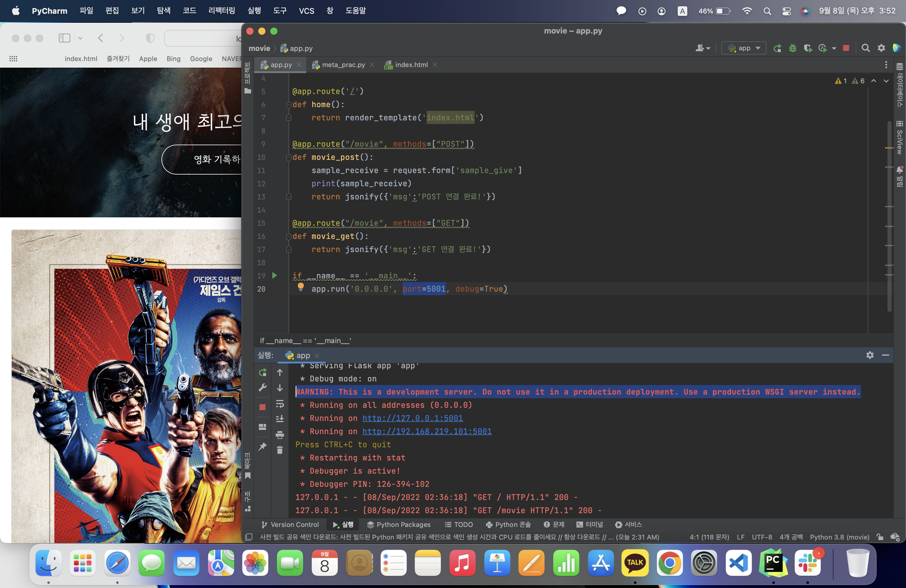Toggle soft-wrap in the Run console

pyautogui.click(x=280, y=404)
